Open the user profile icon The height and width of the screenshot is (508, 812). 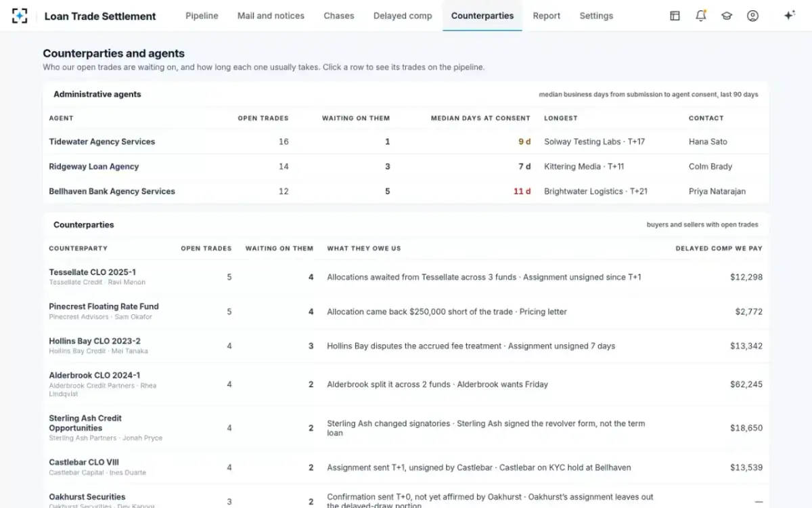(x=752, y=16)
